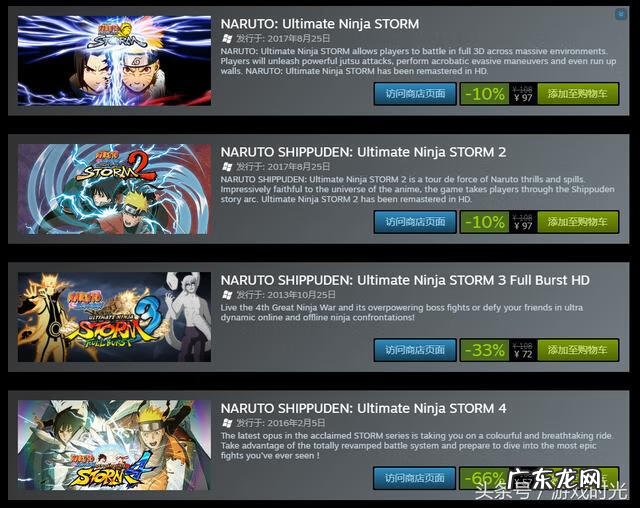Add NARUTO Ultimate Ninja STORM to cart

tap(578, 94)
